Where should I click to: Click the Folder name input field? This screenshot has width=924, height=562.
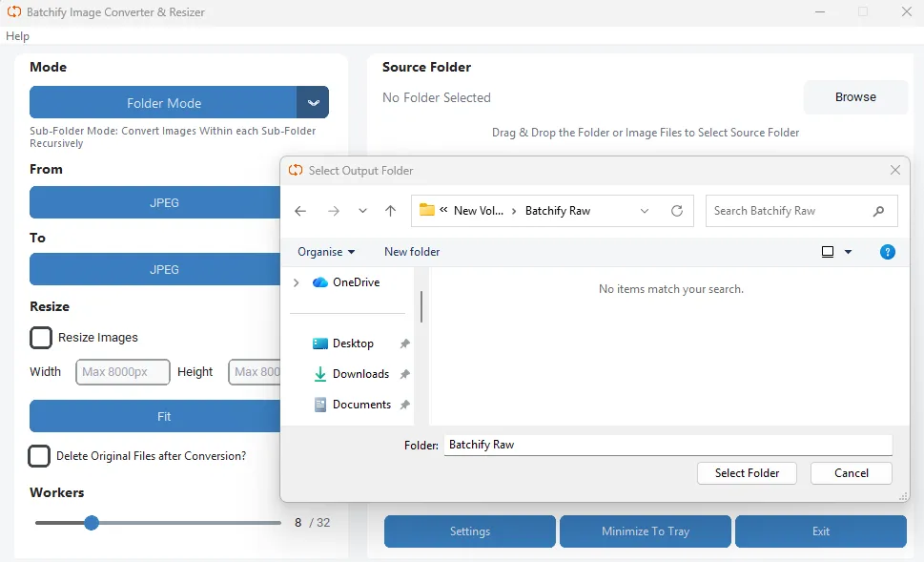click(667, 445)
